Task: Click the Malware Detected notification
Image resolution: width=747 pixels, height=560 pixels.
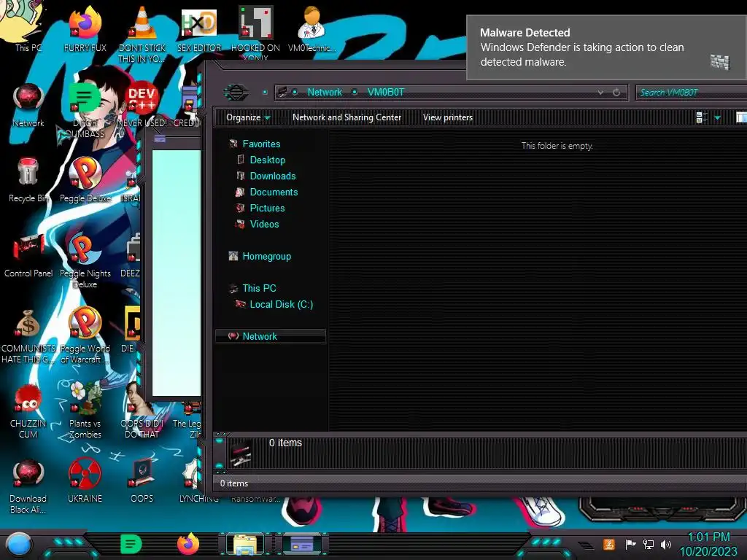Action: click(x=606, y=47)
